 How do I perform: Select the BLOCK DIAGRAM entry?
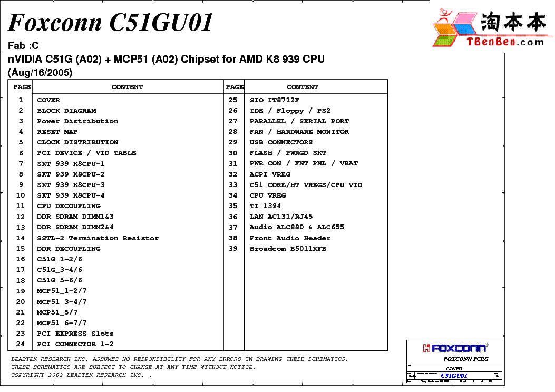pyautogui.click(x=66, y=111)
